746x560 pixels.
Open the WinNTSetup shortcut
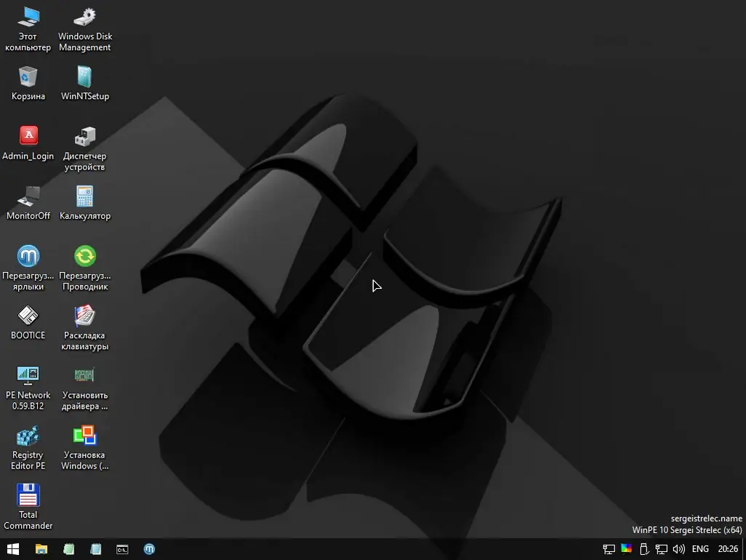pyautogui.click(x=85, y=83)
